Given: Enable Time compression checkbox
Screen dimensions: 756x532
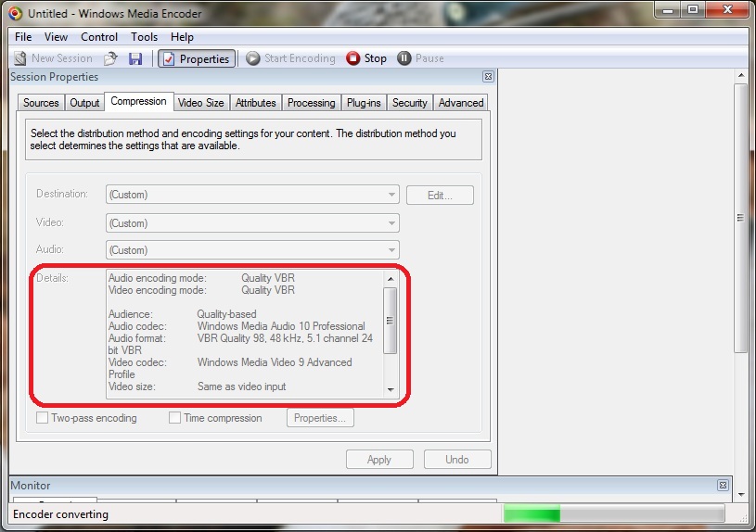Looking at the screenshot, I should tap(174, 417).
